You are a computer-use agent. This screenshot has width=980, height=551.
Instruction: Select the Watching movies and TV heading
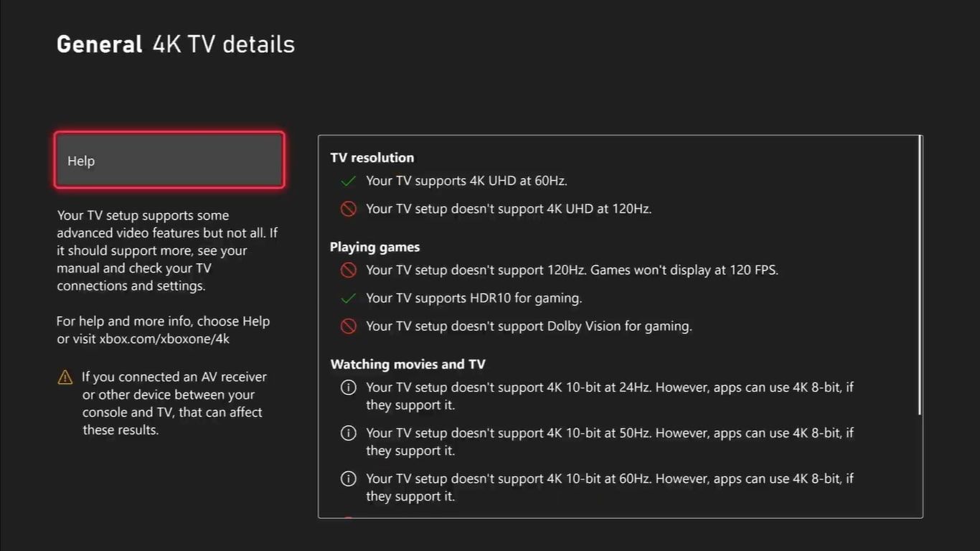pos(407,364)
